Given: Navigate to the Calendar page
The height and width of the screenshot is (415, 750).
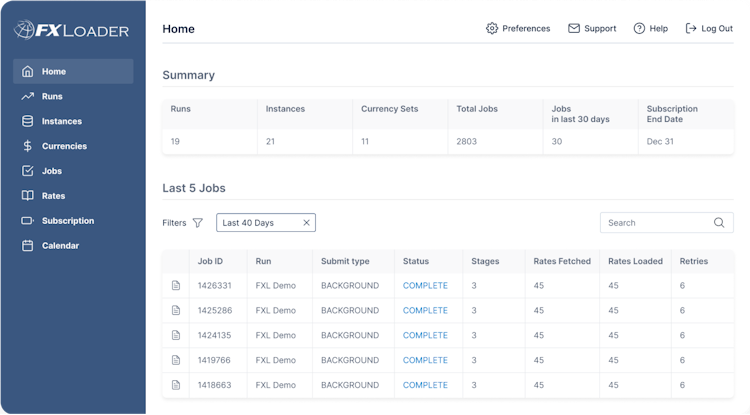Looking at the screenshot, I should [60, 246].
